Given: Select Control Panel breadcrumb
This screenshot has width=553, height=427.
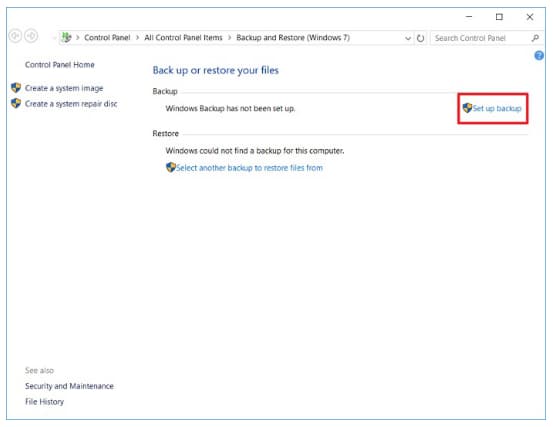Looking at the screenshot, I should (107, 37).
